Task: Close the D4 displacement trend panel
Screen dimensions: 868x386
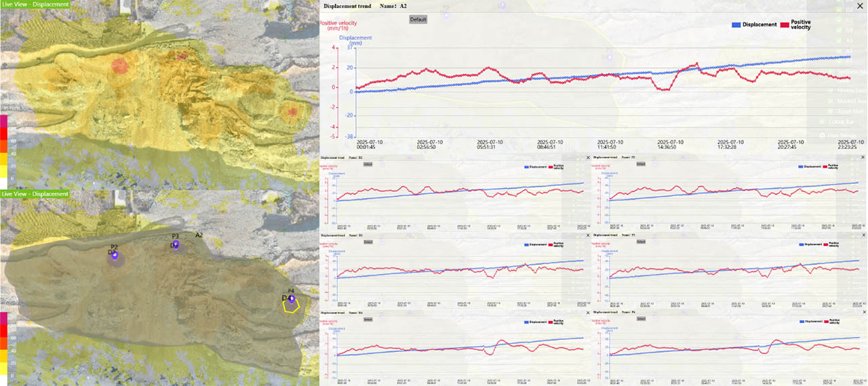Action: coord(588,313)
